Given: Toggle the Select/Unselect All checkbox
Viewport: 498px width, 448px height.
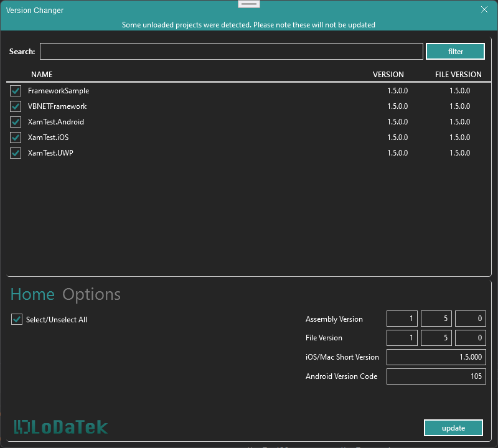Looking at the screenshot, I should point(16,319).
